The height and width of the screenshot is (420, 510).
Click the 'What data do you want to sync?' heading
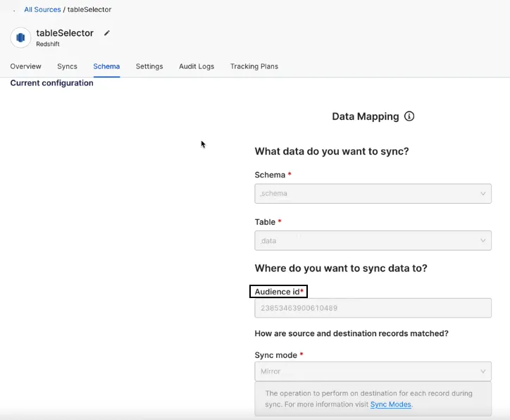[x=332, y=152]
